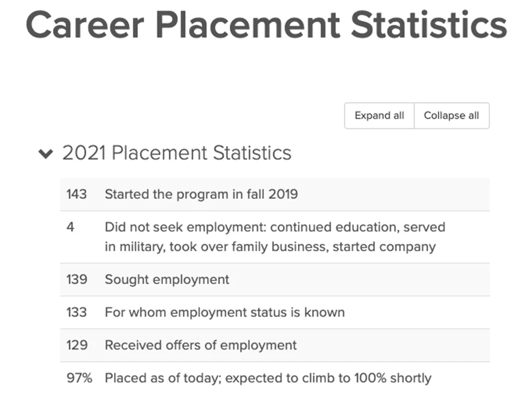Click the number 143 in the table
Viewport: 532px width, 409px height.
coord(76,194)
